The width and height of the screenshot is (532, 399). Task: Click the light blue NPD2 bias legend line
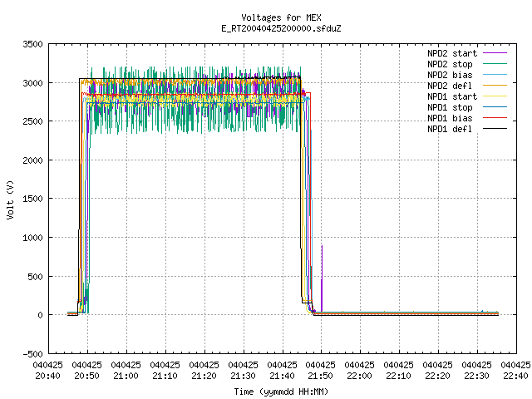coord(495,75)
